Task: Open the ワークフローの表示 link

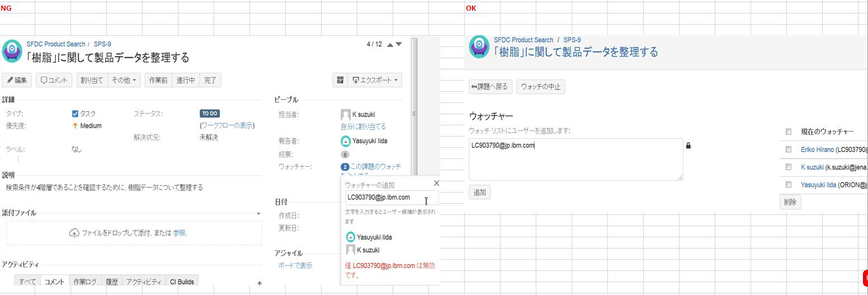Action: point(227,125)
